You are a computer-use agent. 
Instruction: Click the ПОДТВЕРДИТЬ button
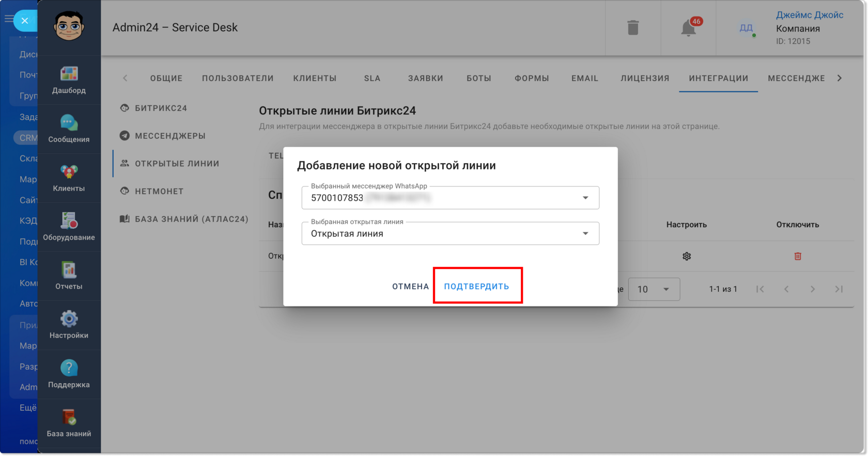click(476, 287)
